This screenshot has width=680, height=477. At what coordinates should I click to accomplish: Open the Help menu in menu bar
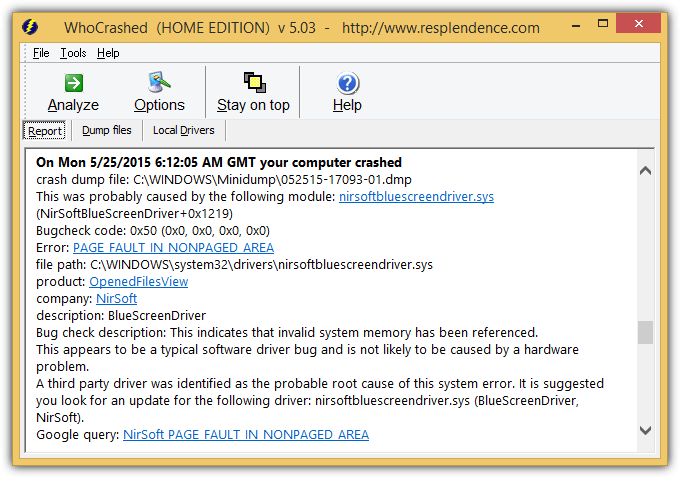click(x=108, y=53)
